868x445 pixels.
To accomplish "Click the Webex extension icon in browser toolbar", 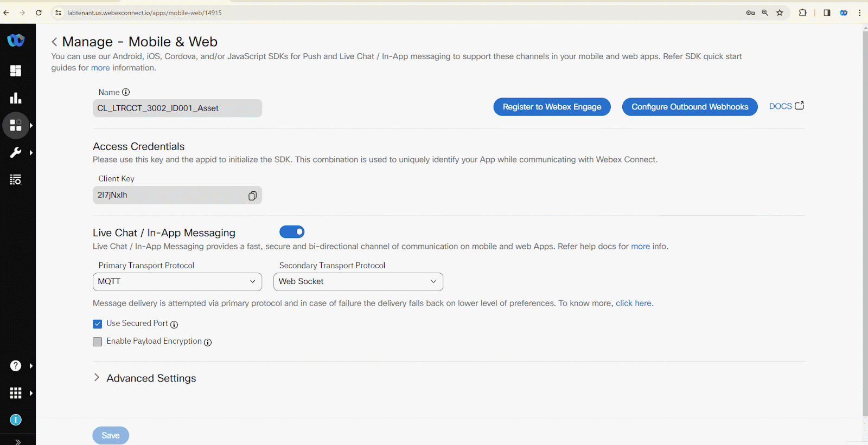I will (x=844, y=12).
